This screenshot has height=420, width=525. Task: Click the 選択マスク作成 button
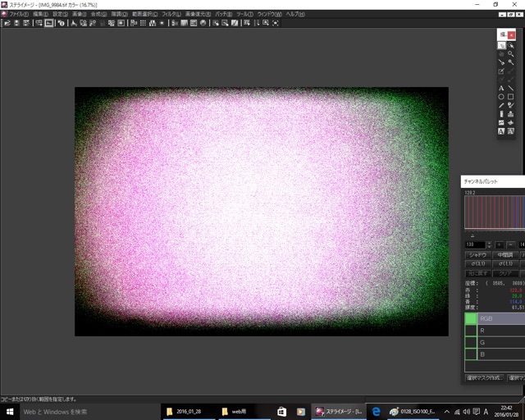click(x=482, y=377)
